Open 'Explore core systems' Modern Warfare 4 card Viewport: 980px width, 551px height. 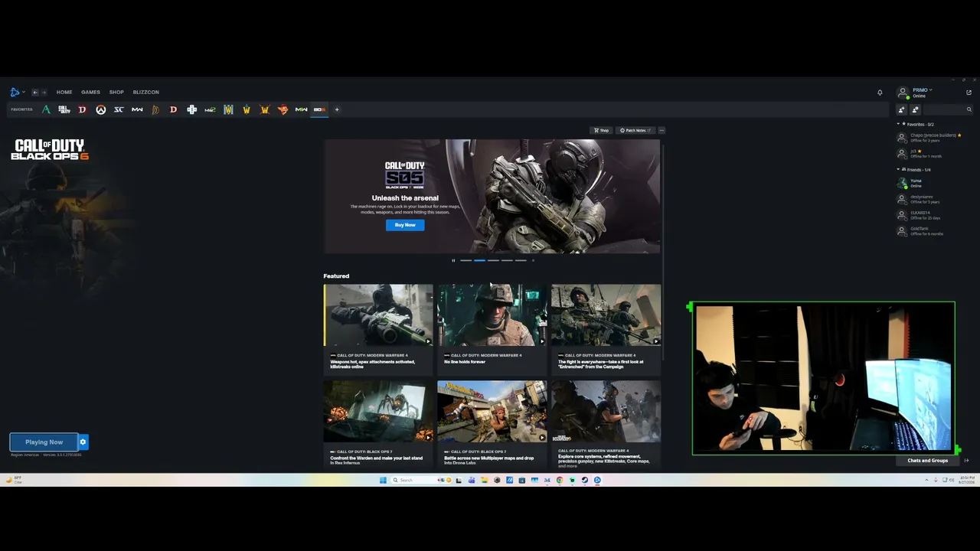click(x=606, y=424)
